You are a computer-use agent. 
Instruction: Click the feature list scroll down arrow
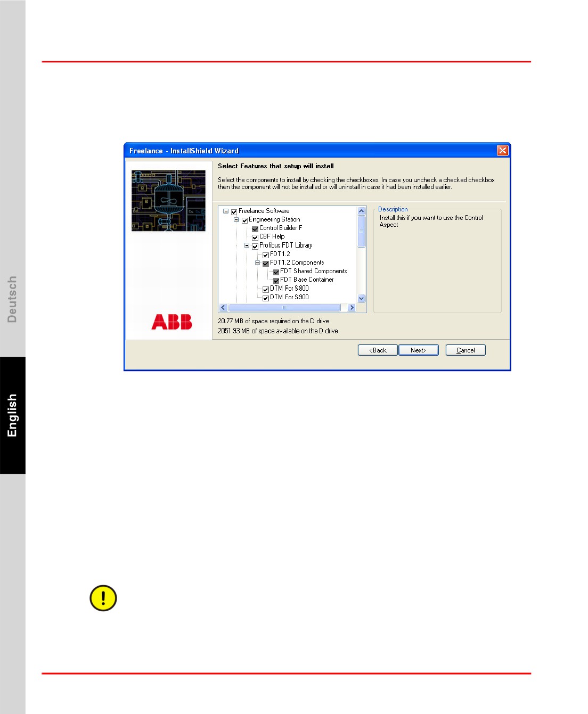click(x=362, y=299)
